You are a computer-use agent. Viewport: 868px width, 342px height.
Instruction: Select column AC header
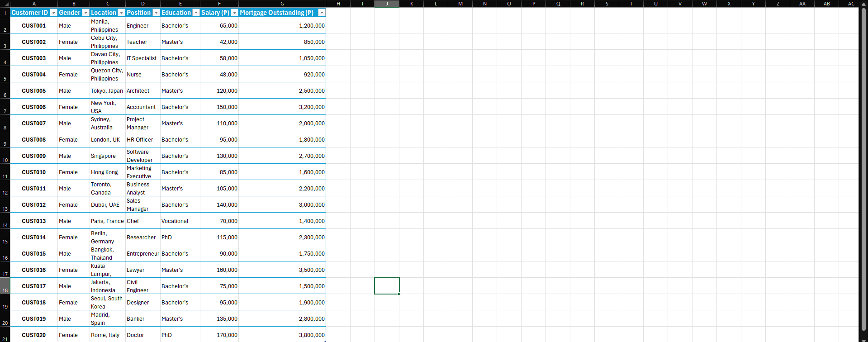(x=851, y=4)
